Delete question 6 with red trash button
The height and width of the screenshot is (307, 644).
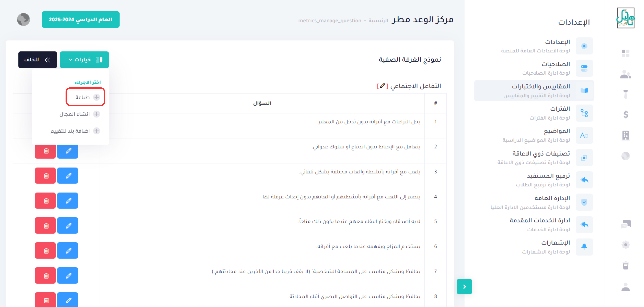tap(45, 251)
